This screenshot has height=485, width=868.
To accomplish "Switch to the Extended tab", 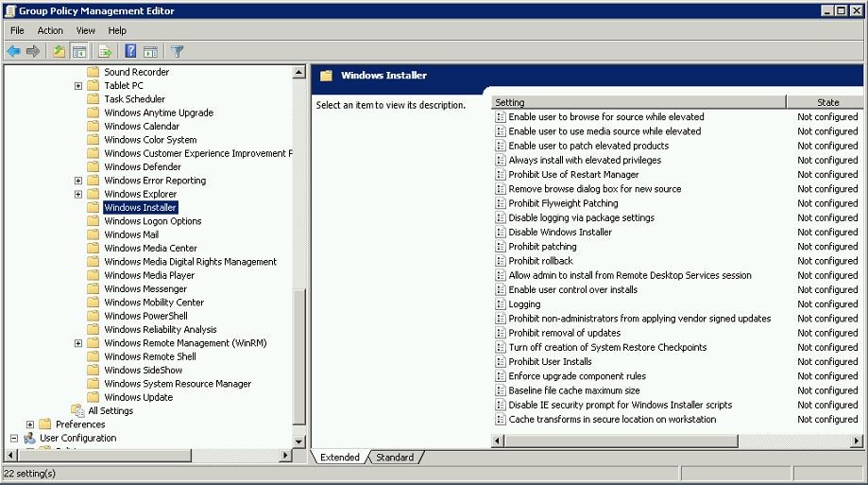I will (339, 458).
